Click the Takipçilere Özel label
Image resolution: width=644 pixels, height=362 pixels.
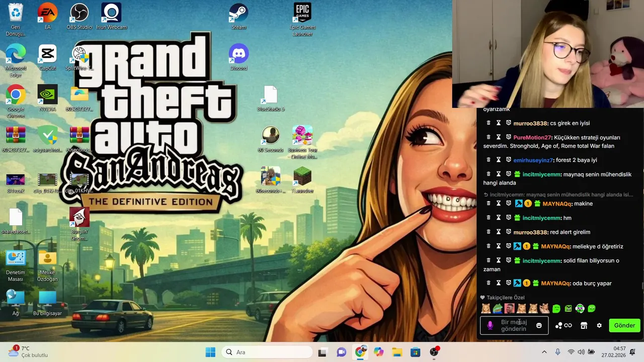(x=505, y=298)
